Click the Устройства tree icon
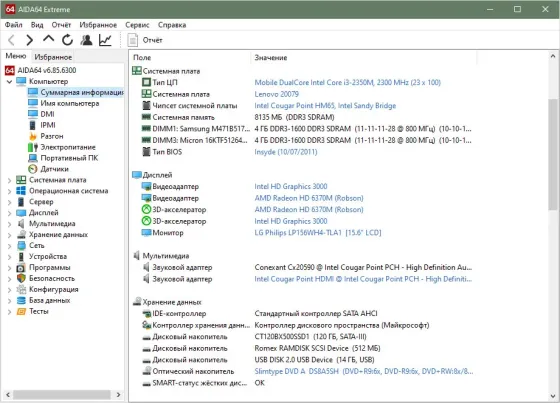560x403 pixels. (21, 257)
